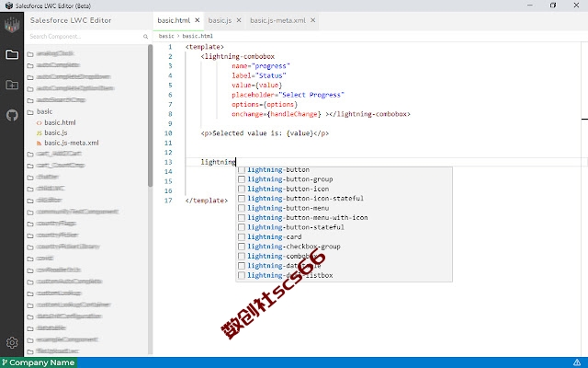
Task: Click the folder icon below basic.js-meta.xml
Action: (x=30, y=154)
